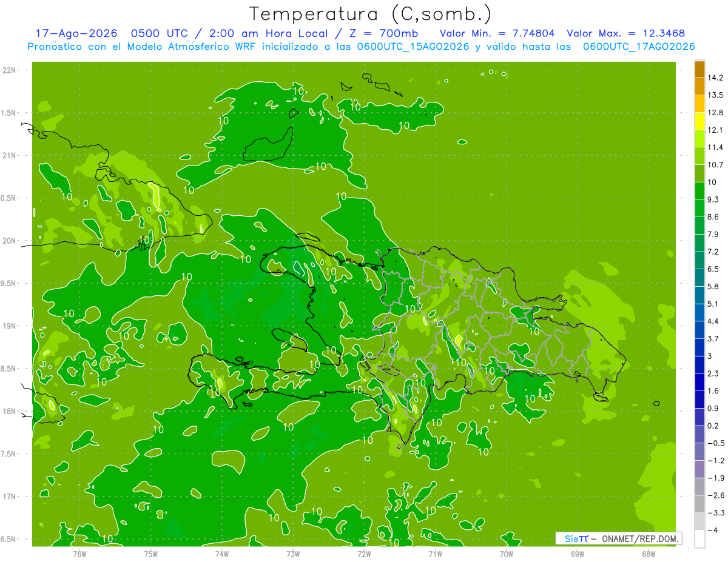Pick the color bar segment between 10.7 and 10
The height and width of the screenshot is (562, 728).
click(699, 174)
